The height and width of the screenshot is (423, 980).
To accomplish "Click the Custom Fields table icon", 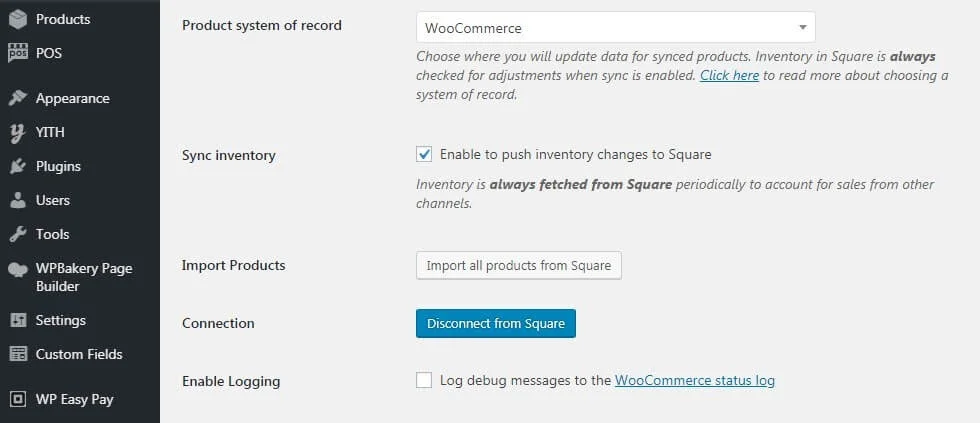I will [x=18, y=354].
